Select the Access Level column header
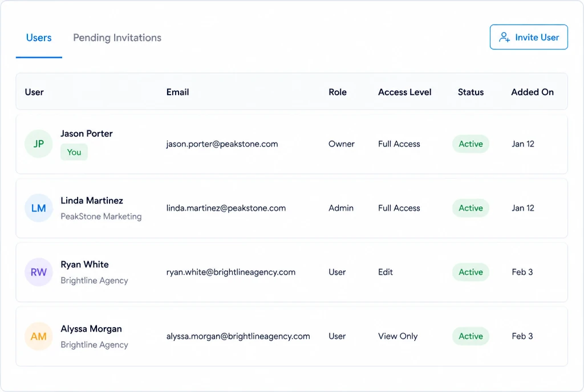This screenshot has width=584, height=392. (x=405, y=92)
